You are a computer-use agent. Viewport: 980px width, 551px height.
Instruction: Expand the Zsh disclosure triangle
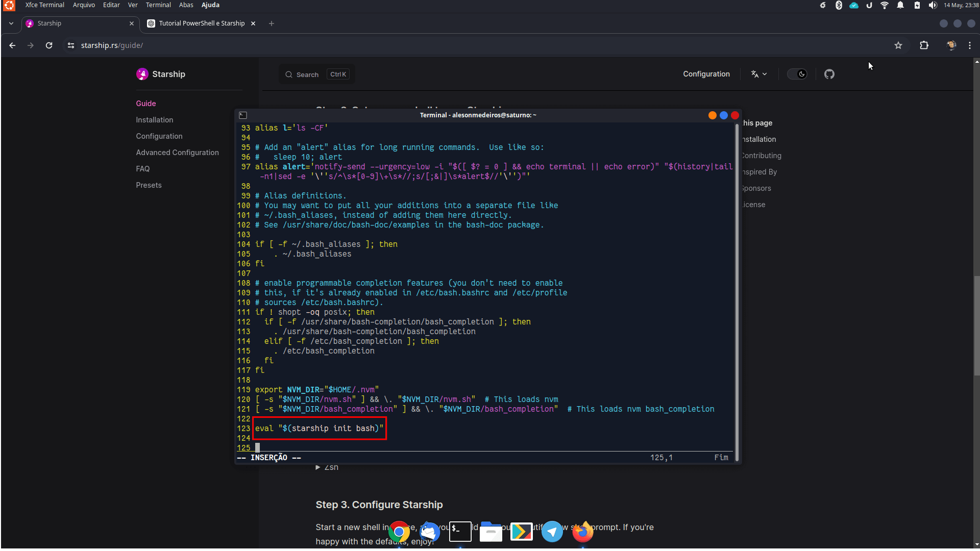tap(318, 467)
